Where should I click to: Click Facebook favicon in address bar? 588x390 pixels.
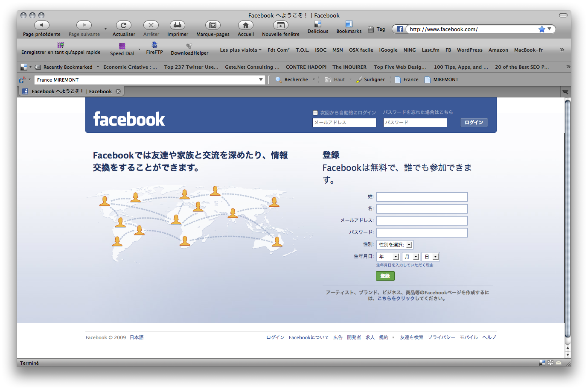click(x=399, y=29)
